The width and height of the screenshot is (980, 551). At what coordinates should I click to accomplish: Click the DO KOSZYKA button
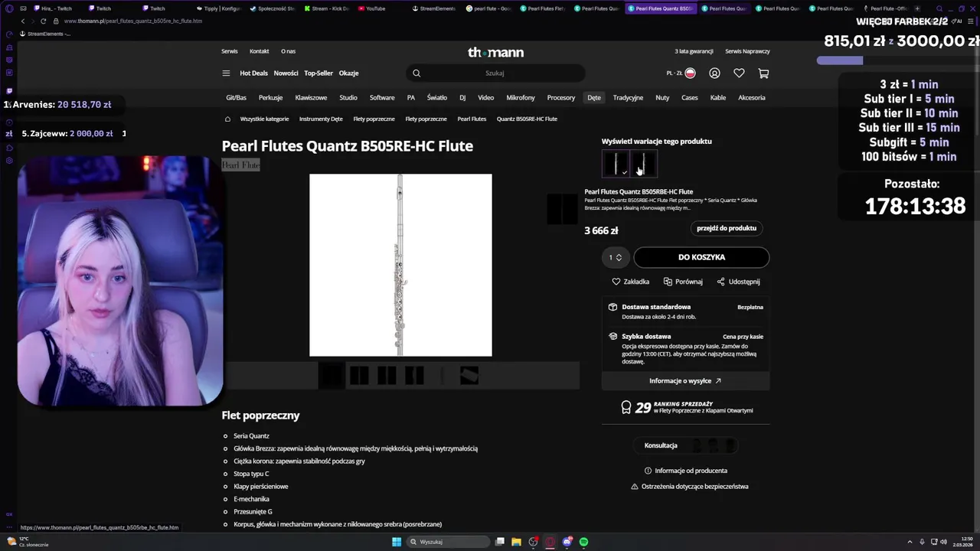[x=701, y=257]
